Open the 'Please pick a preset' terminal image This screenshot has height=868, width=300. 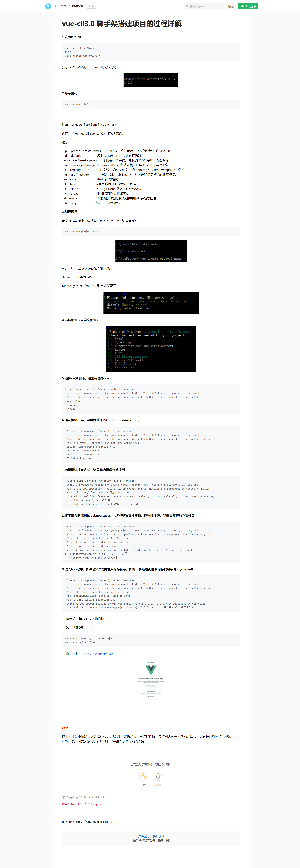coord(151,303)
